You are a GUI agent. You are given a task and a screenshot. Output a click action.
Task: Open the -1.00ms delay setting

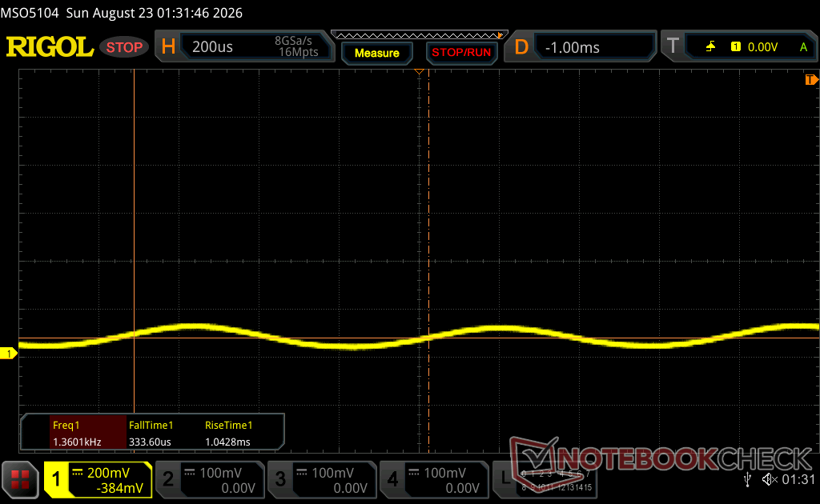(x=572, y=47)
